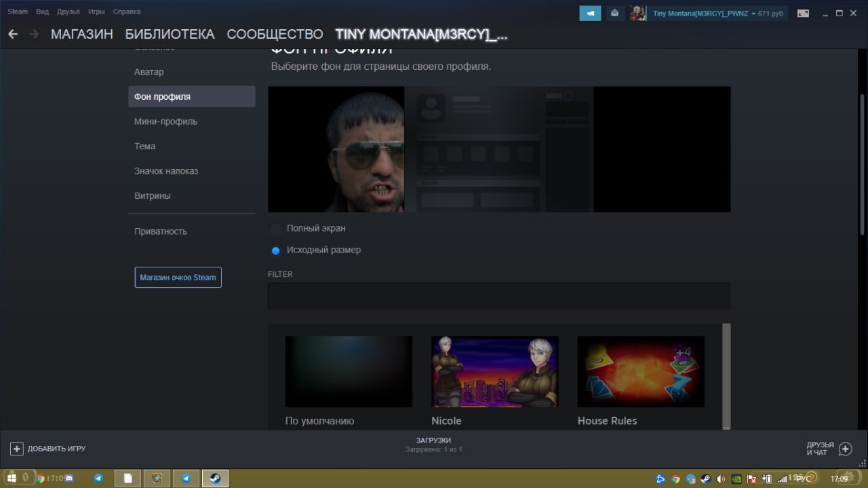Choose По умолчанию background thumbnail
This screenshot has height=488, width=868.
(349, 371)
